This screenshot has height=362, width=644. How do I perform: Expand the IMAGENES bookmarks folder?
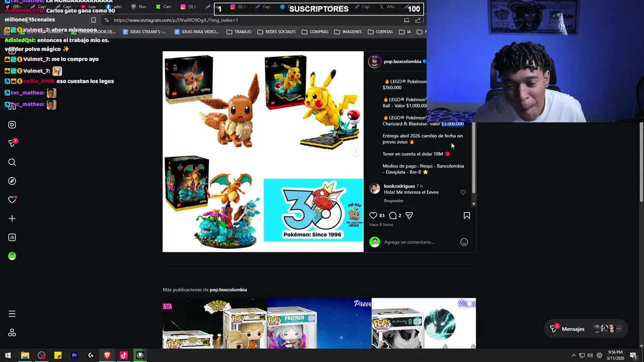(348, 32)
